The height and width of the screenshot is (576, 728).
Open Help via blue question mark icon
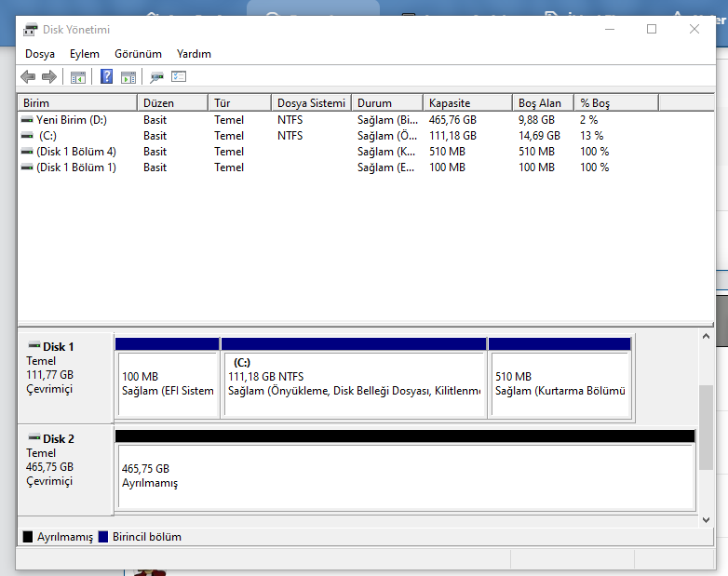(107, 77)
